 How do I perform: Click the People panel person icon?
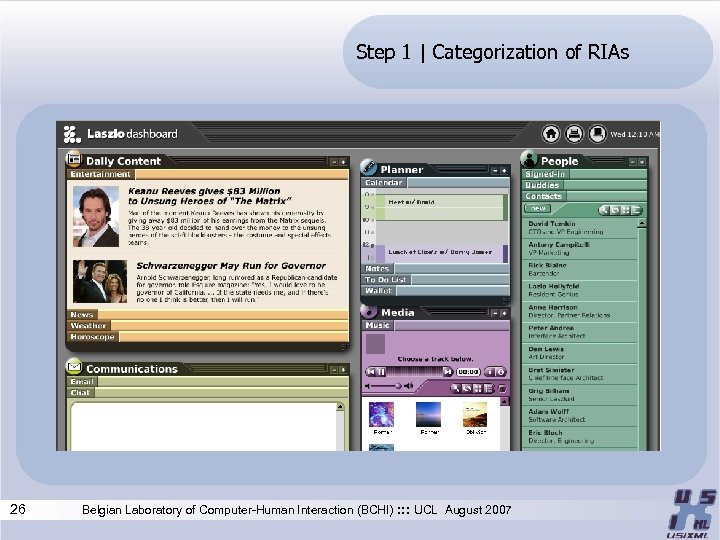pos(529,159)
